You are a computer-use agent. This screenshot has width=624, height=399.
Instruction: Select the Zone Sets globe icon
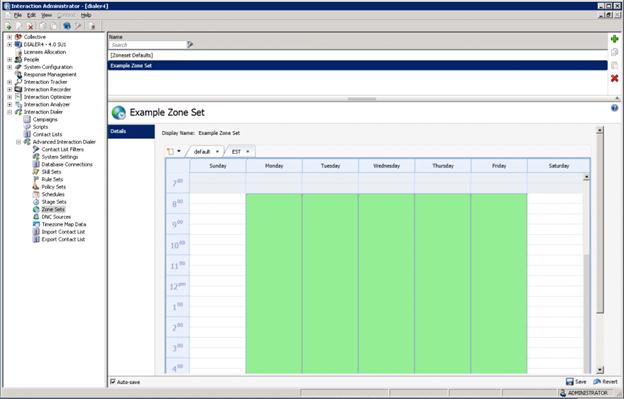pos(36,209)
